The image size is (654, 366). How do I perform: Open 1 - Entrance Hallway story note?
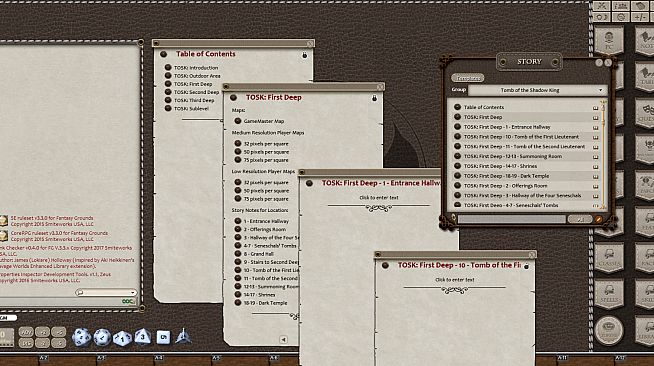pyautogui.click(x=266, y=221)
